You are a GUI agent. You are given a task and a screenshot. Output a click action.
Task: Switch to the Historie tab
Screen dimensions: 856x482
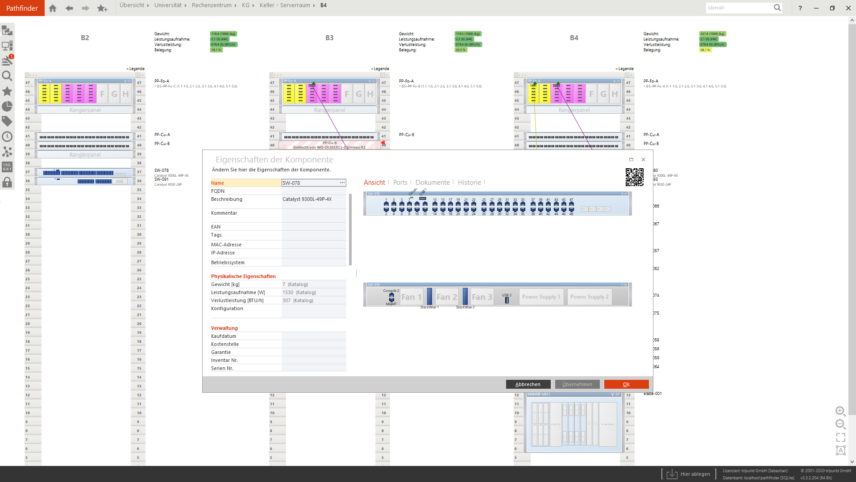(x=469, y=183)
